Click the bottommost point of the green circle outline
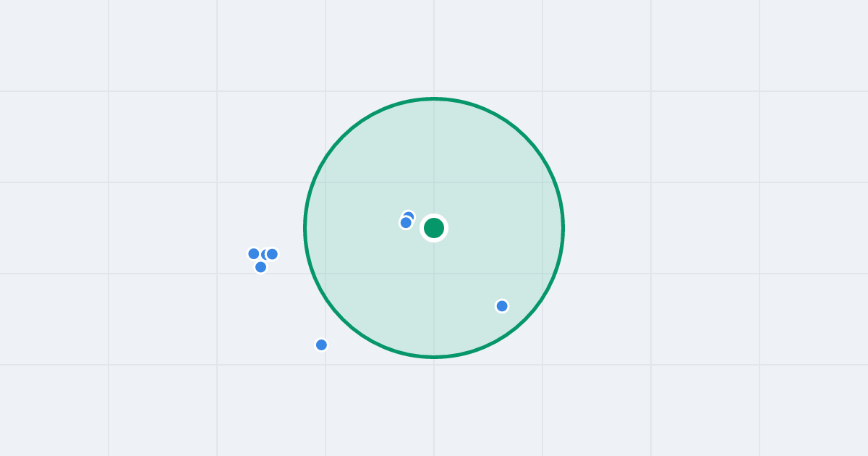This screenshot has width=868, height=456. [x=434, y=357]
